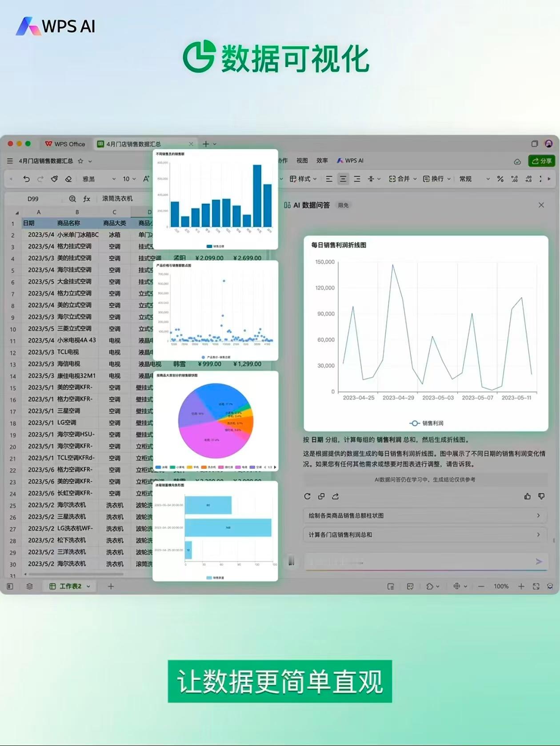Toggle the sidebar panel icon at bottom left
Viewport: 560px width, 746px height.
point(10,586)
